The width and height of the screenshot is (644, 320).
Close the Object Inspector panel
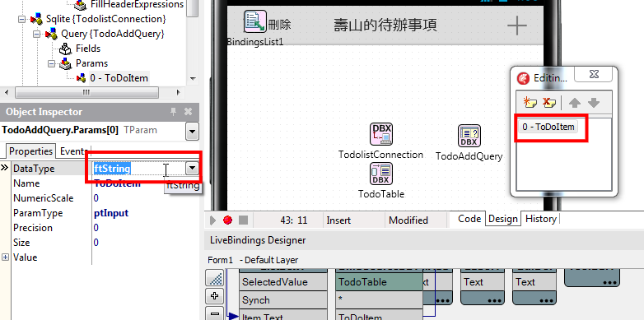(x=188, y=112)
